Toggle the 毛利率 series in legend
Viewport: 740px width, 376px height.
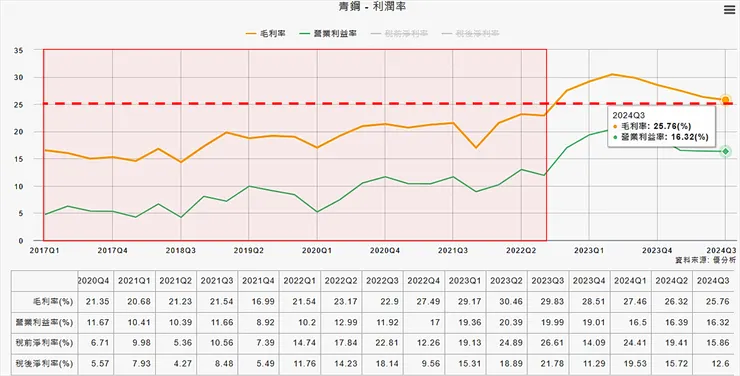[266, 33]
